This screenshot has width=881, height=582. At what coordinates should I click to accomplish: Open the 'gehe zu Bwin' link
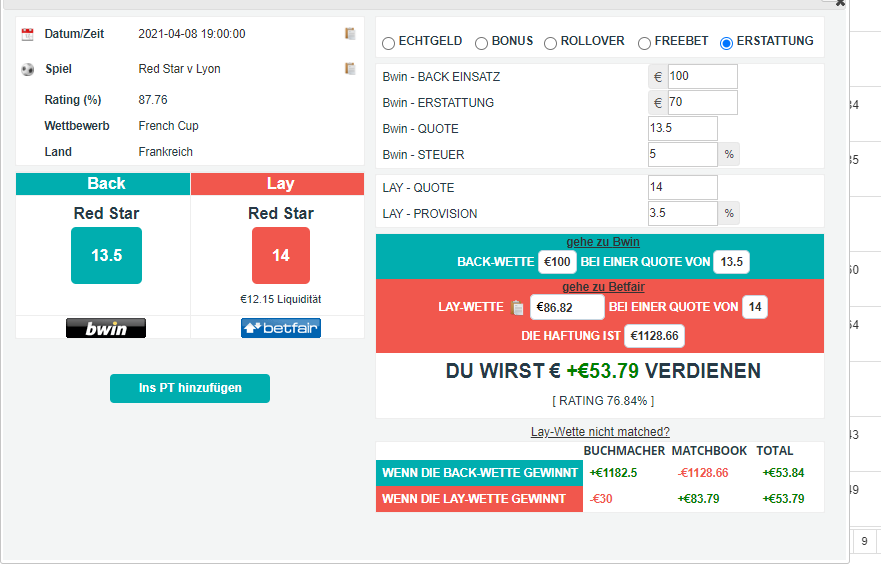(x=603, y=242)
